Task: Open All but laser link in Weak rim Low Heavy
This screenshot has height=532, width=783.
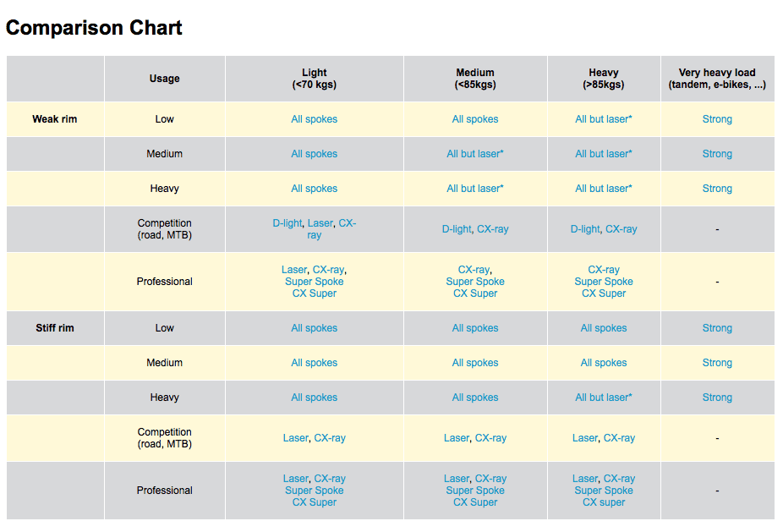Action: (603, 119)
